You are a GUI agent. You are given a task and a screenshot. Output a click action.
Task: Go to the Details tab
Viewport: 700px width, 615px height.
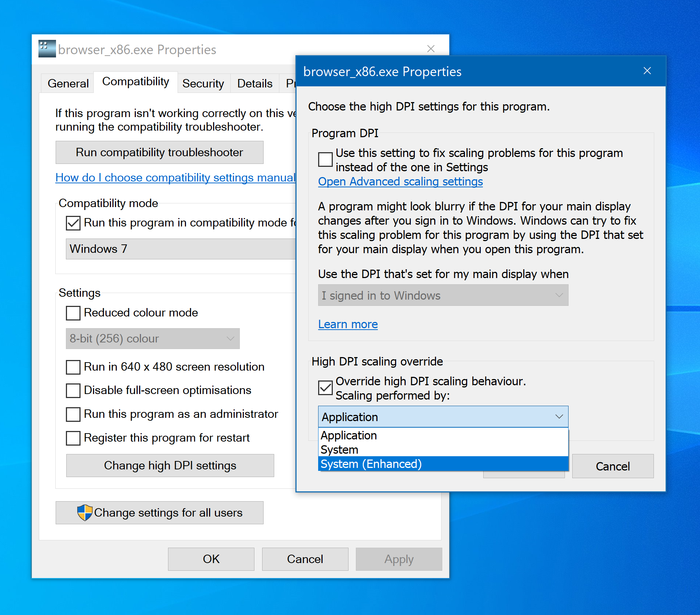[255, 84]
